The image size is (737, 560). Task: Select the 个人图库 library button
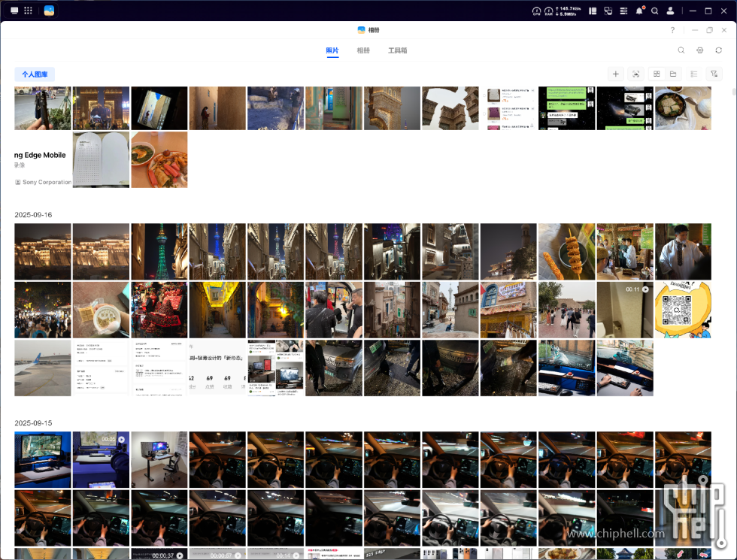coord(35,74)
